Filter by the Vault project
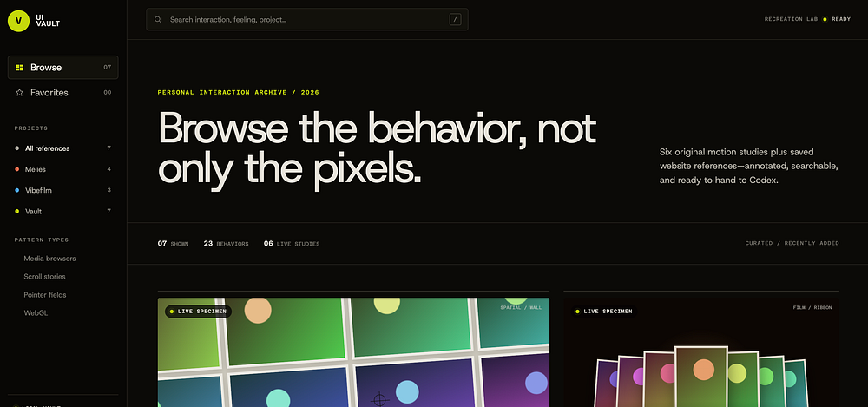This screenshot has height=407, width=868. click(x=63, y=212)
